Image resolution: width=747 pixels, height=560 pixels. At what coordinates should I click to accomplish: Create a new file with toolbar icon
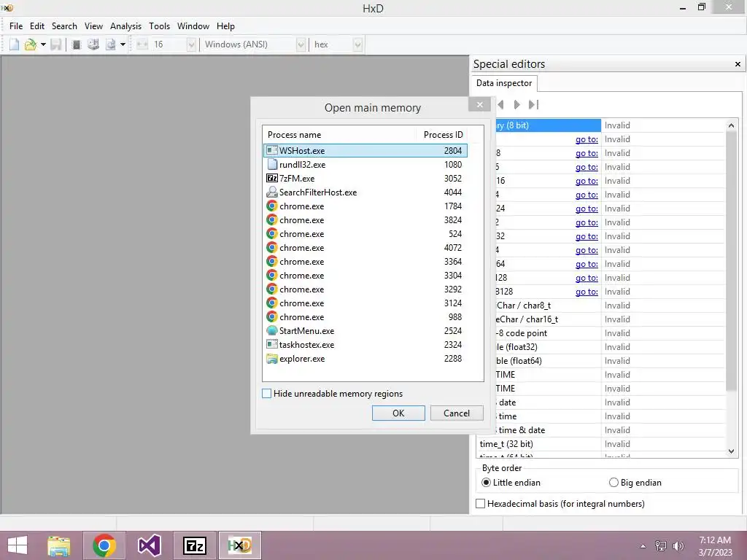point(15,44)
